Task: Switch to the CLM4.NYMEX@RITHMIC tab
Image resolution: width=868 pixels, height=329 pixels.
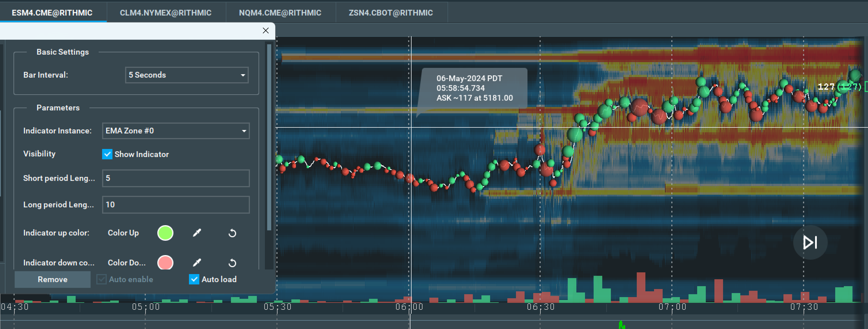Action: coord(165,13)
